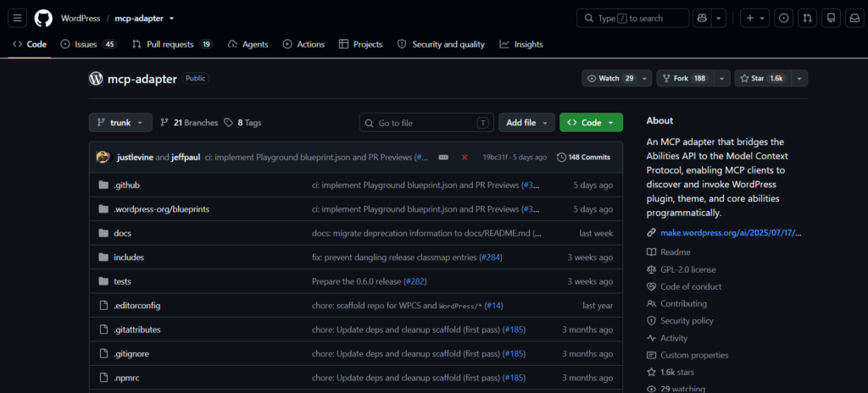Open the .npmrc file

(128, 378)
